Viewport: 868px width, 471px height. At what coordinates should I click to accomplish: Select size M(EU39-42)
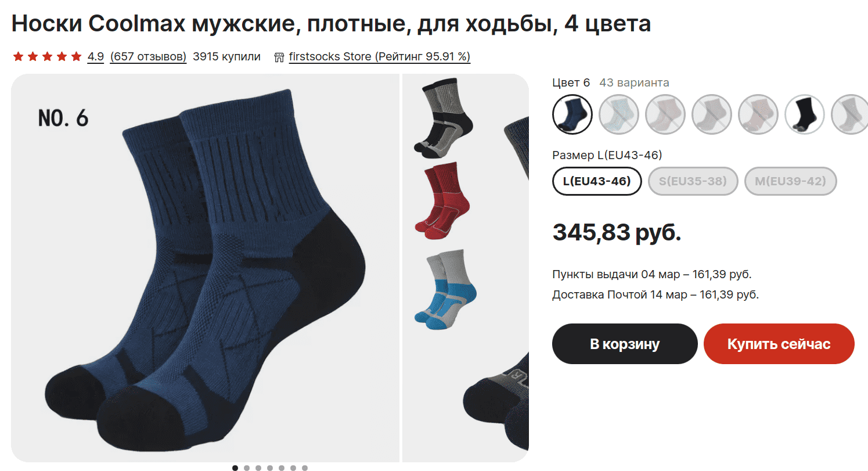pyautogui.click(x=790, y=181)
